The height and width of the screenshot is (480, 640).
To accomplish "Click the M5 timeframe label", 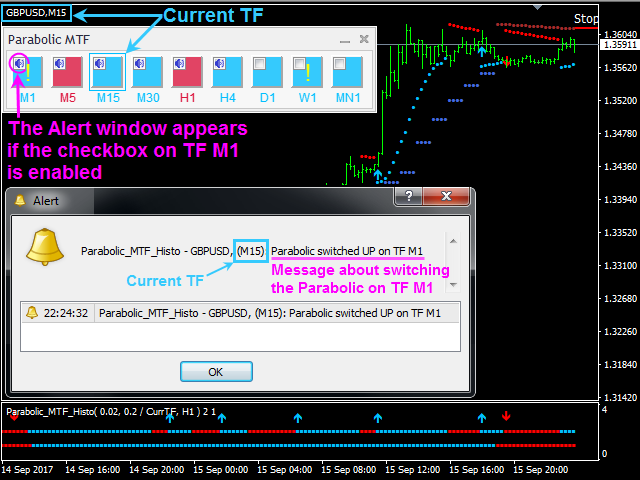I will pyautogui.click(x=68, y=98).
